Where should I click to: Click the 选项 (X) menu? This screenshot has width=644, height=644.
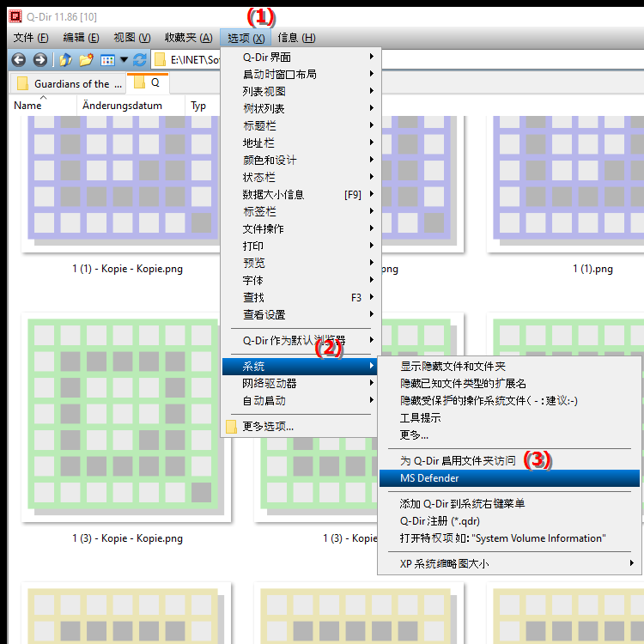[x=246, y=38]
